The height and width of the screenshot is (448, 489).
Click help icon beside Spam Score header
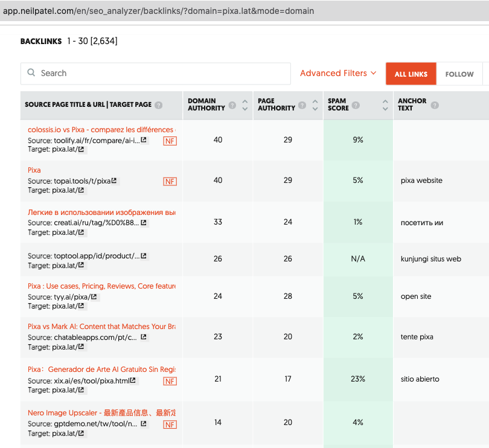(x=356, y=105)
